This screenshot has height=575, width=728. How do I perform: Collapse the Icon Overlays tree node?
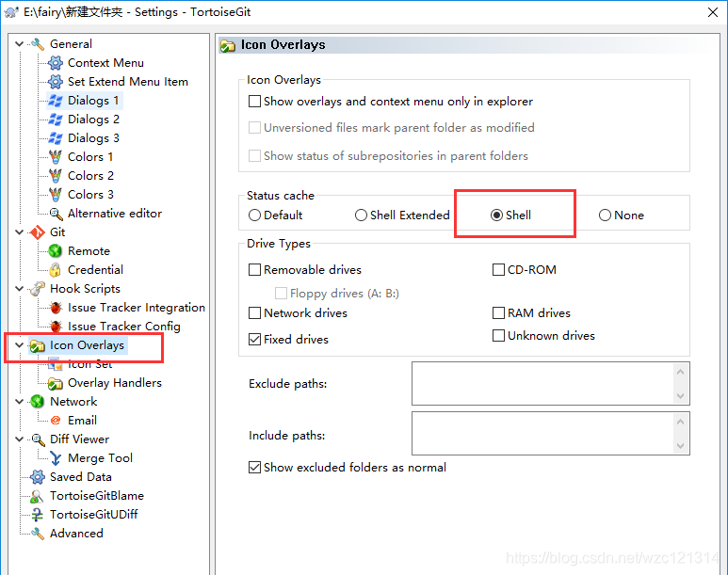coord(19,345)
